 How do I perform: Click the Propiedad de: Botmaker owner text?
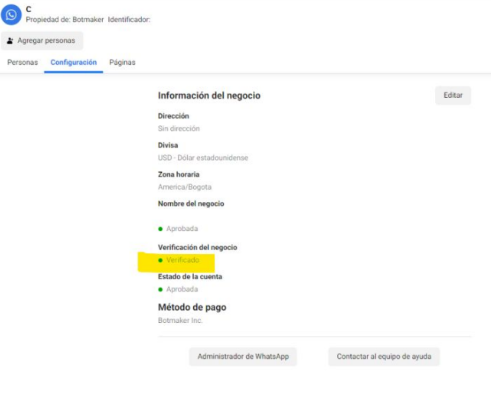tap(65, 20)
